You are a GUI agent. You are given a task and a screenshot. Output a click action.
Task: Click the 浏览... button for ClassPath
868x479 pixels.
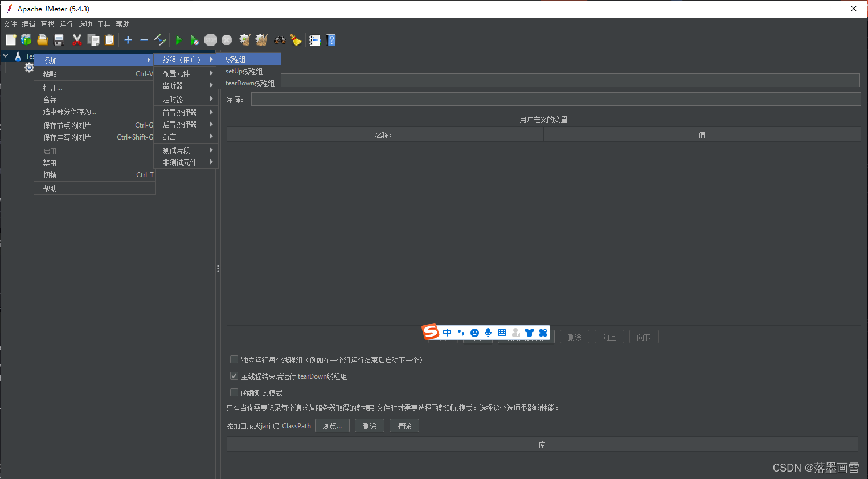coord(332,425)
